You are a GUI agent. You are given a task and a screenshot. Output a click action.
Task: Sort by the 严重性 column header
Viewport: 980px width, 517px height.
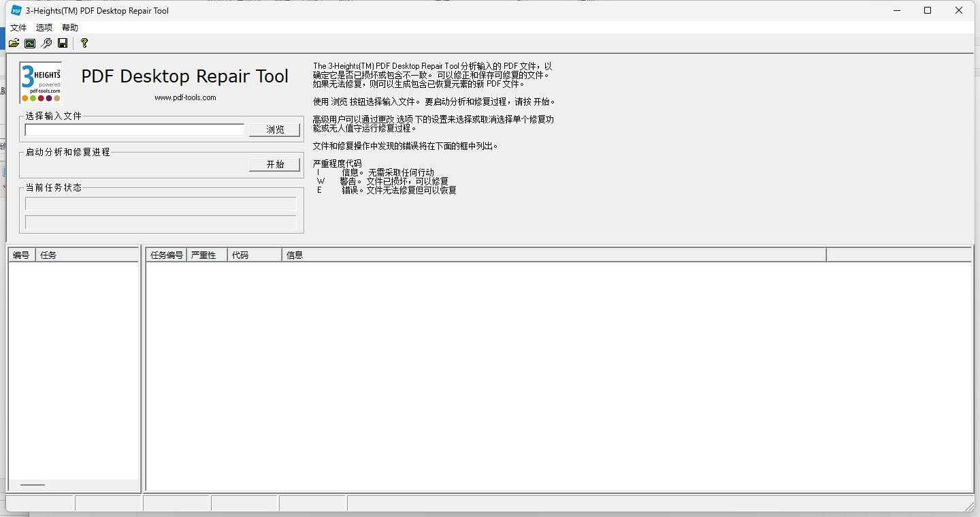(x=207, y=255)
